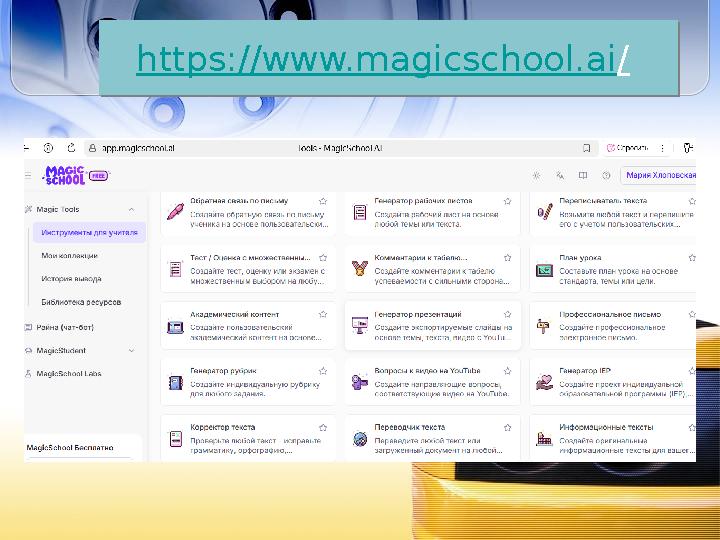Open История вывода in sidebar
The width and height of the screenshot is (720, 540).
71,279
